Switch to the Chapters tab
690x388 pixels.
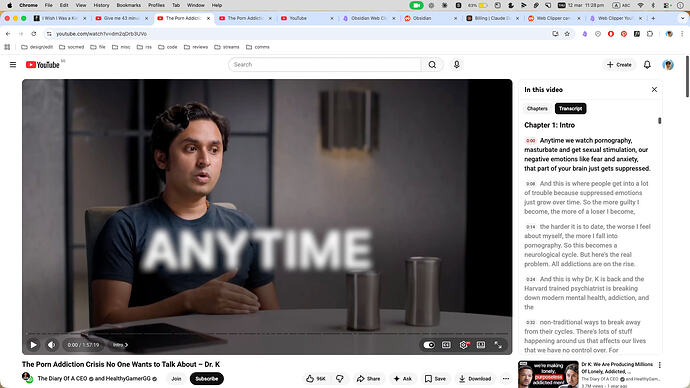537,108
